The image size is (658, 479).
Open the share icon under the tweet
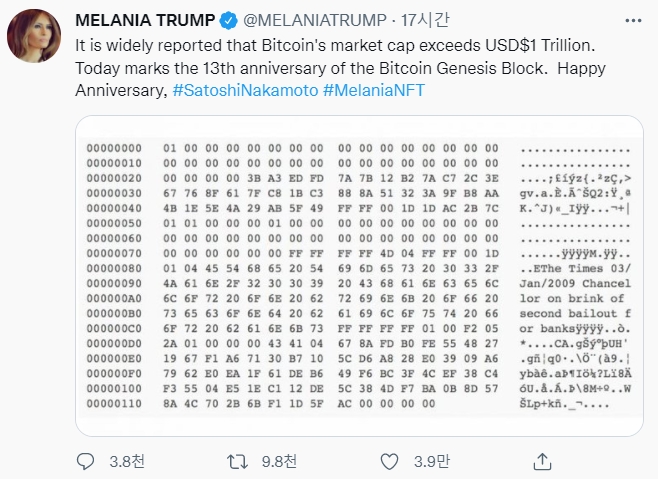pos(542,461)
